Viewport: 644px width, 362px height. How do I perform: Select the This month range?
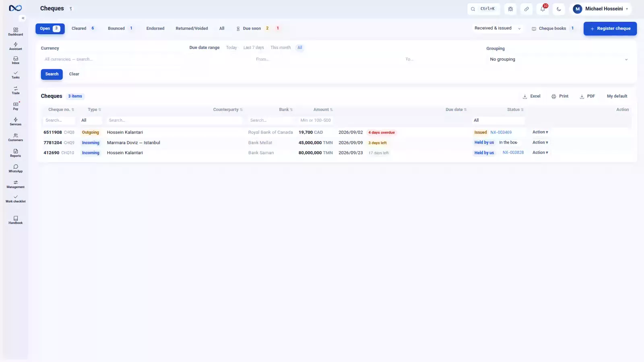281,47
